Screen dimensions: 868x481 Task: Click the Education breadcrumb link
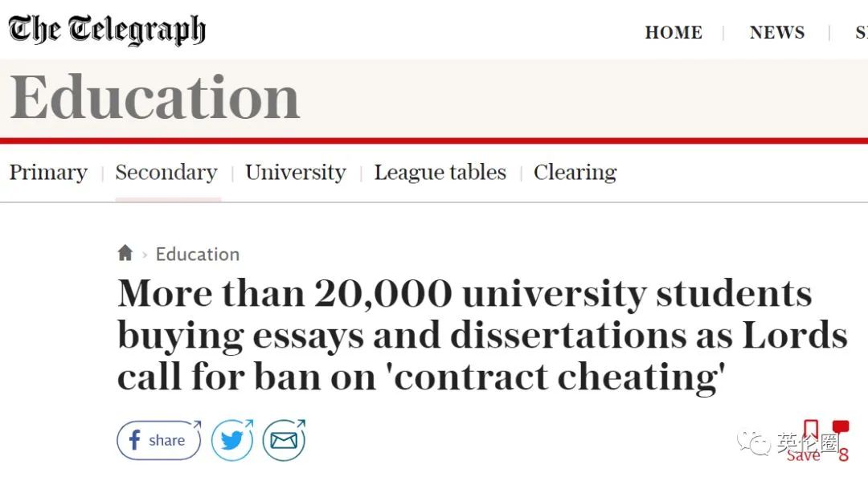tap(198, 255)
